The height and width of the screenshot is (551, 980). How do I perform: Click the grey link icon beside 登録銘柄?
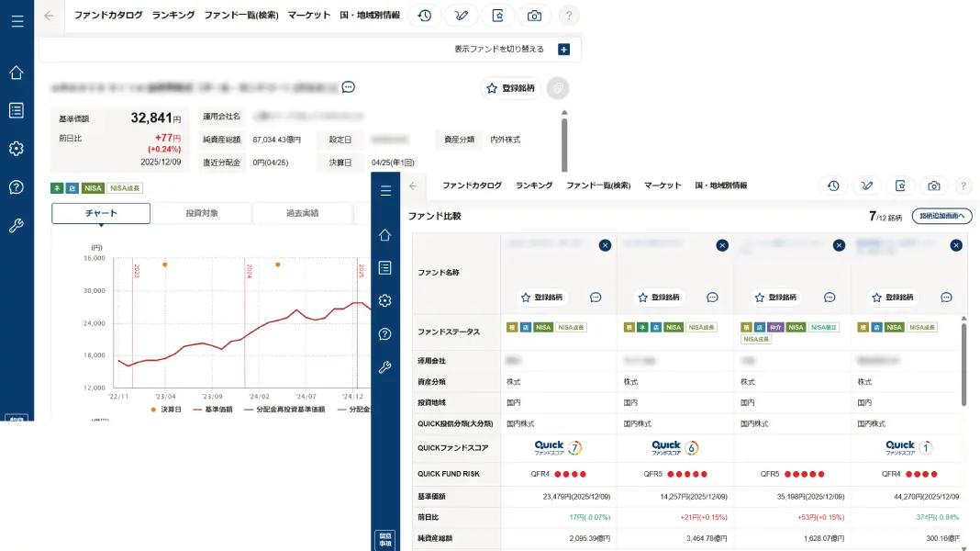pos(558,88)
